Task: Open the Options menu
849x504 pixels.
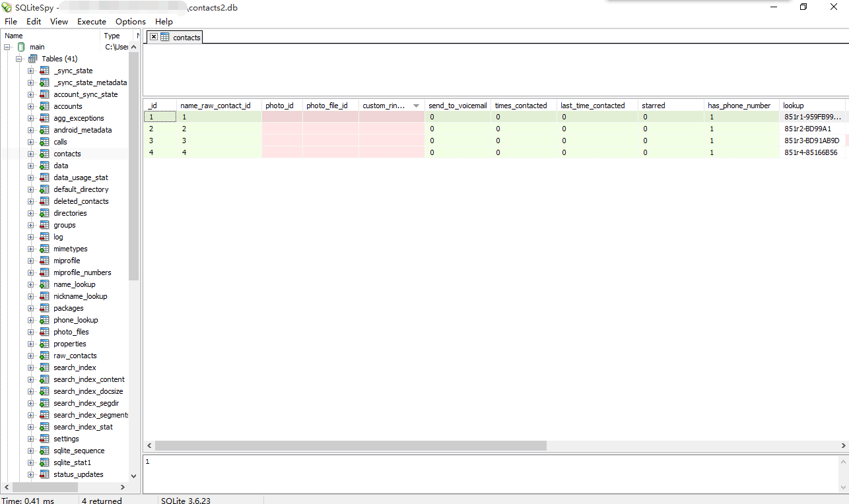Action: tap(131, 22)
